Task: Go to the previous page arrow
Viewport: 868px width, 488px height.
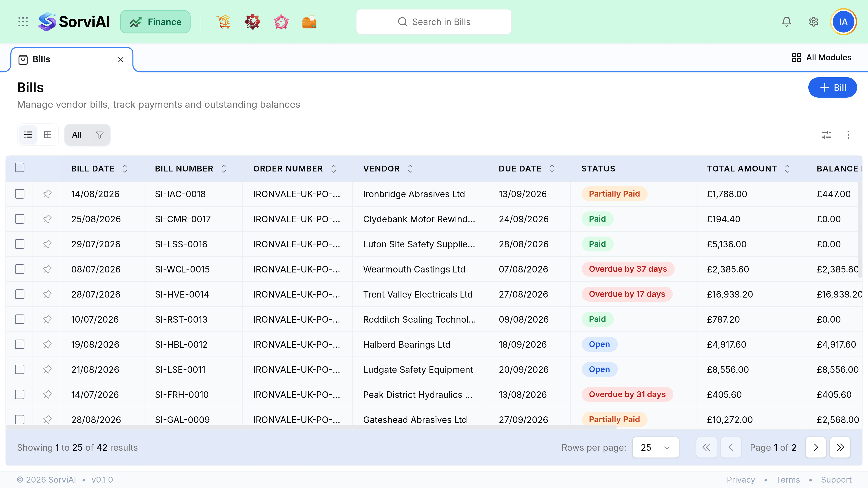Action: point(731,447)
